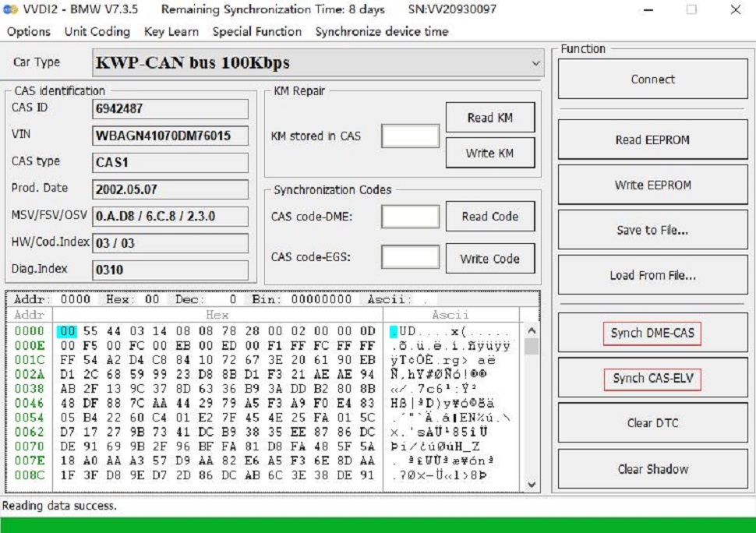Open the Key Learn menu
756x533 pixels.
pyautogui.click(x=171, y=32)
